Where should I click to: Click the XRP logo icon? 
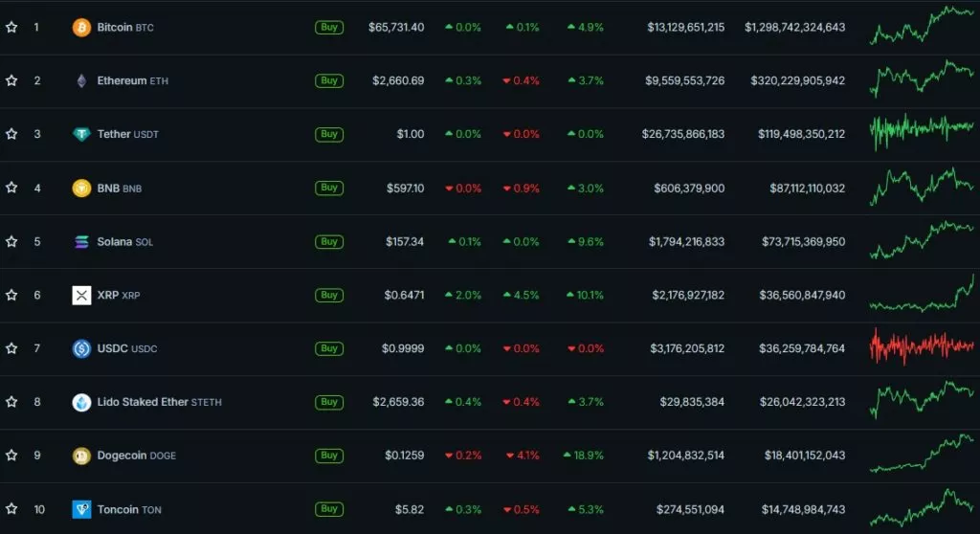[x=81, y=296]
